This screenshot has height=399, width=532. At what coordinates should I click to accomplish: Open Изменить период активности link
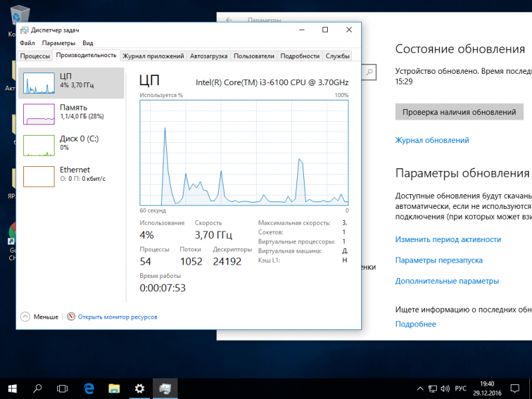point(448,239)
